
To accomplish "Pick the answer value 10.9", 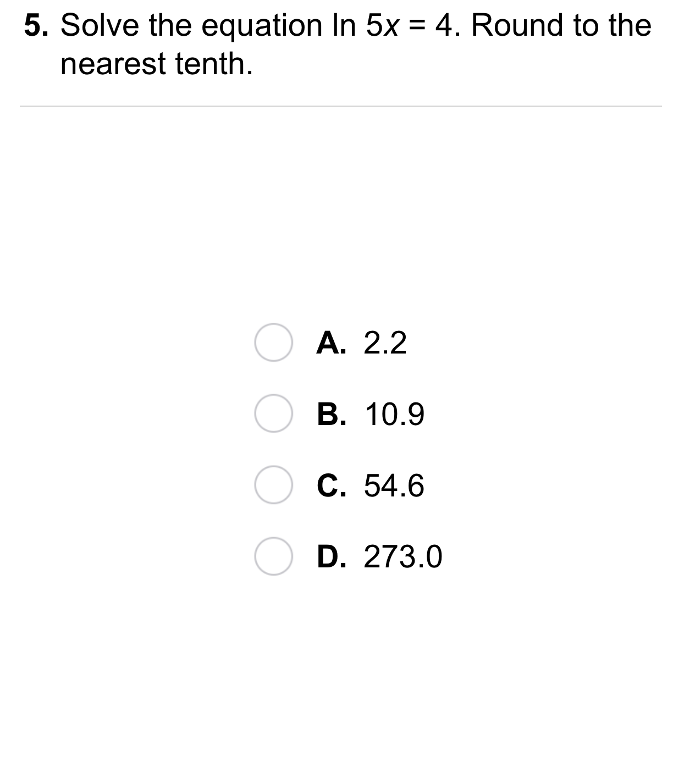I will coord(395,414).
